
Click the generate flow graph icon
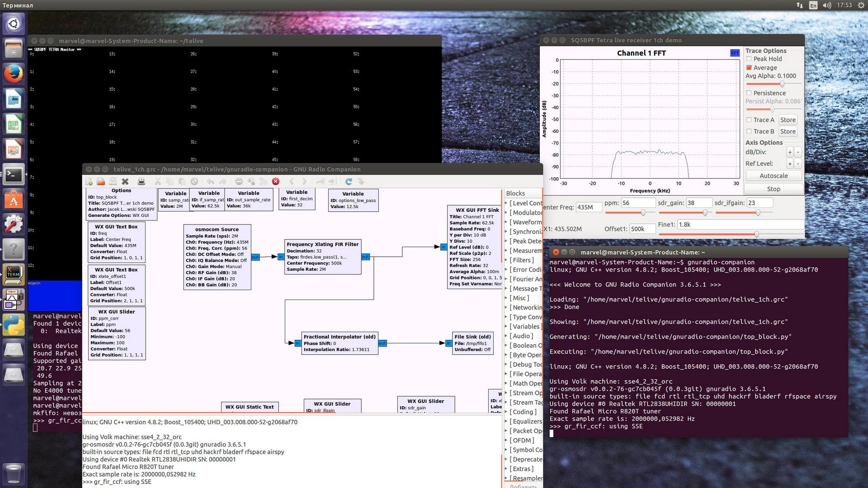[x=251, y=182]
